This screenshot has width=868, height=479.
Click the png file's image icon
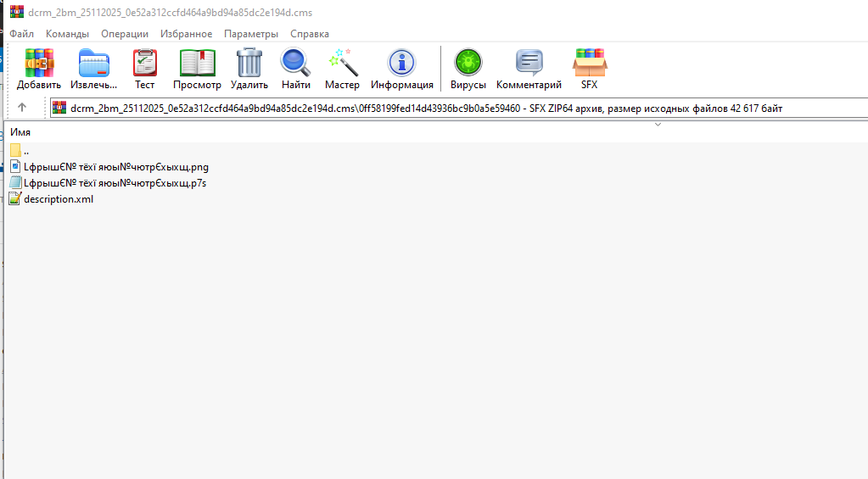tap(15, 166)
